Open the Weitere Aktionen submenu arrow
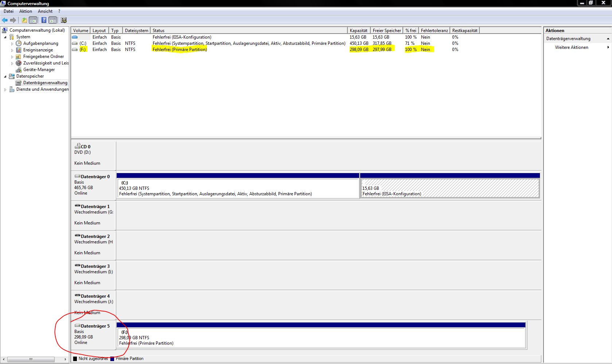Image resolution: width=612 pixels, height=364 pixels. click(608, 47)
